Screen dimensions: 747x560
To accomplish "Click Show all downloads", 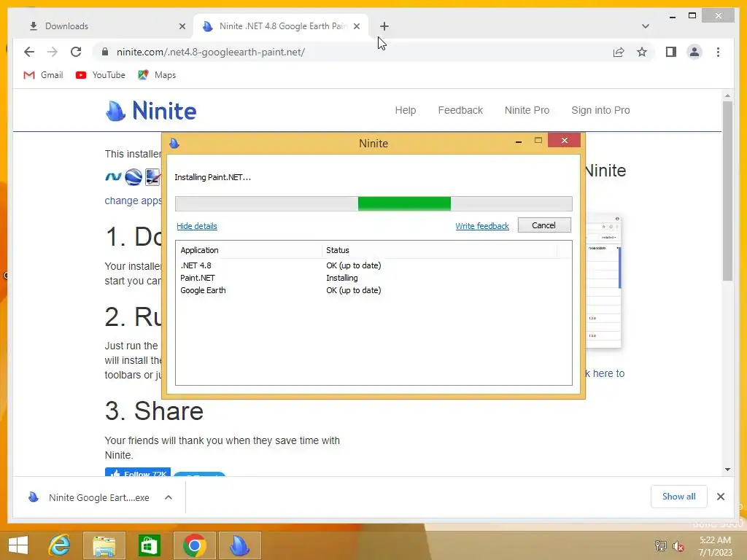I will click(678, 497).
